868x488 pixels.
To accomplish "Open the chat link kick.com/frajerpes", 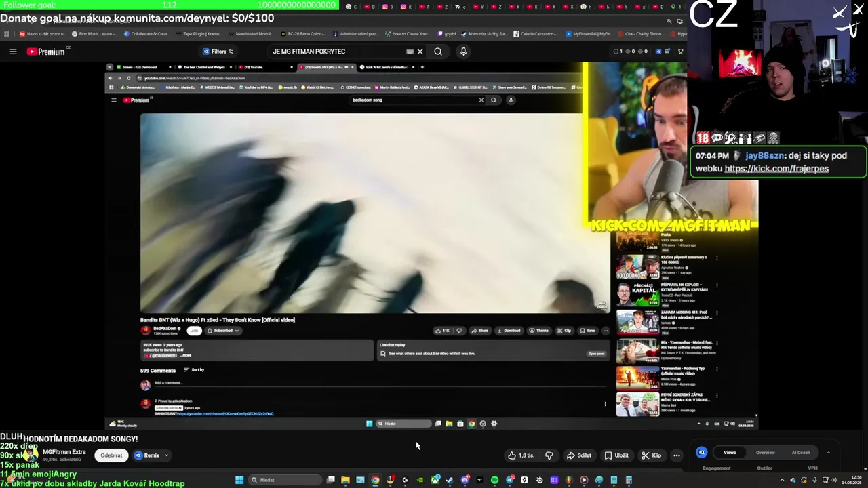I will [x=776, y=169].
